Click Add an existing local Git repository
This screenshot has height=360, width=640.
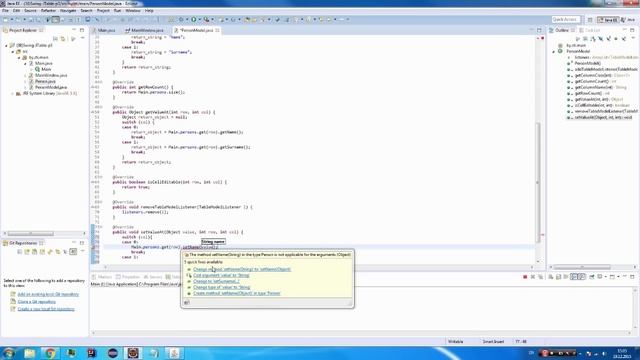point(48,294)
